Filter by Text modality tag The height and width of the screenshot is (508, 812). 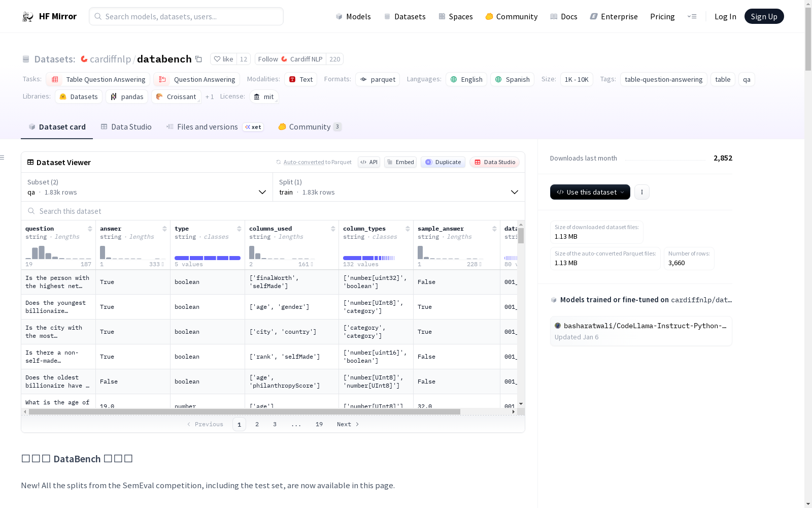point(301,80)
